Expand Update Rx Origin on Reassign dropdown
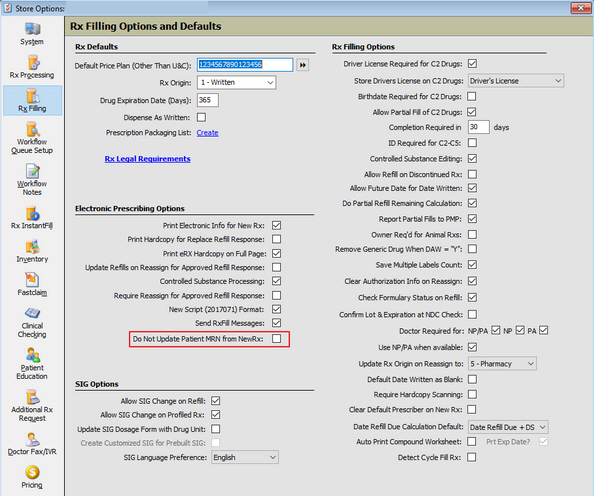This screenshot has height=496, width=594. (502, 364)
